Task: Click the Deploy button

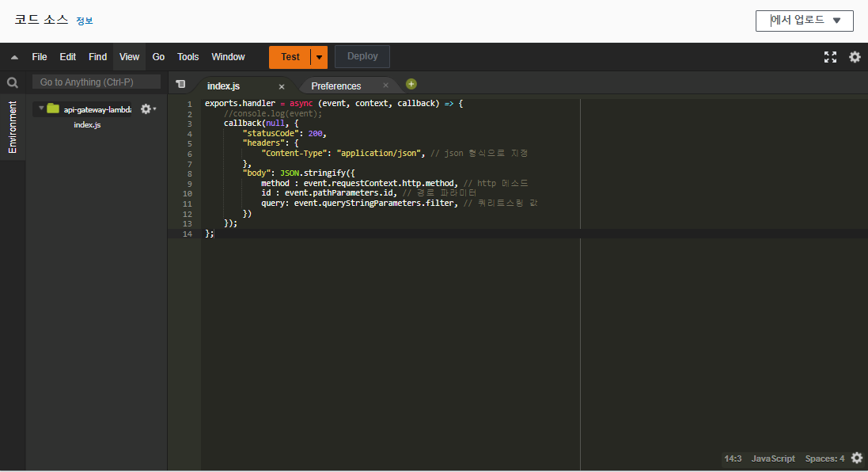Action: [362, 56]
